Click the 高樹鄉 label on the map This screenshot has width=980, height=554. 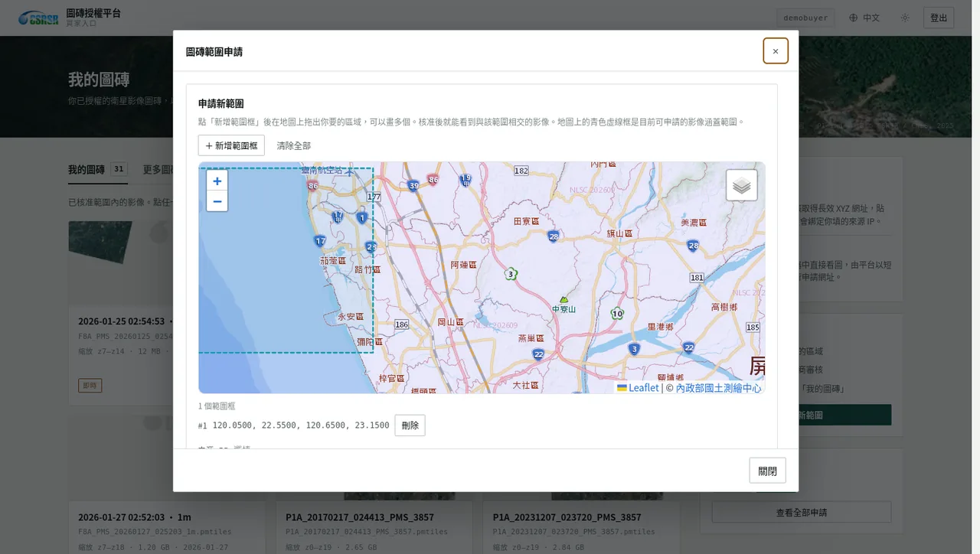click(x=724, y=307)
